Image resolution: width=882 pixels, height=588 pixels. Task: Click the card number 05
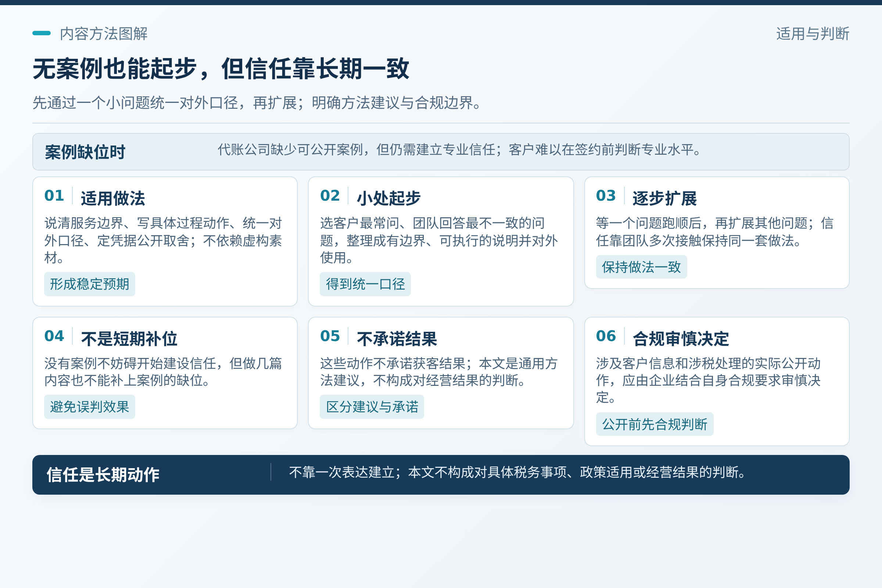coord(330,336)
